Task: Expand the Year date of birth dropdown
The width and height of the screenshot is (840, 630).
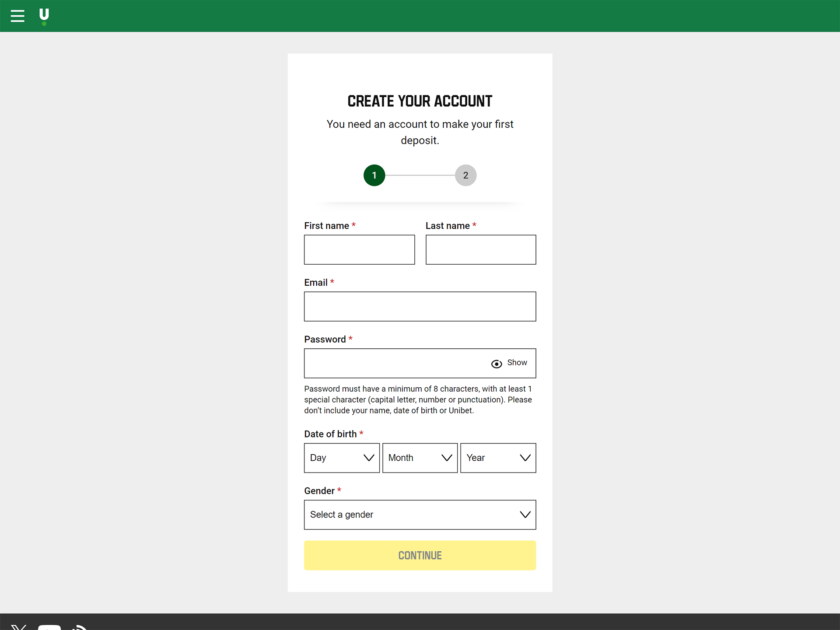Action: [x=498, y=458]
